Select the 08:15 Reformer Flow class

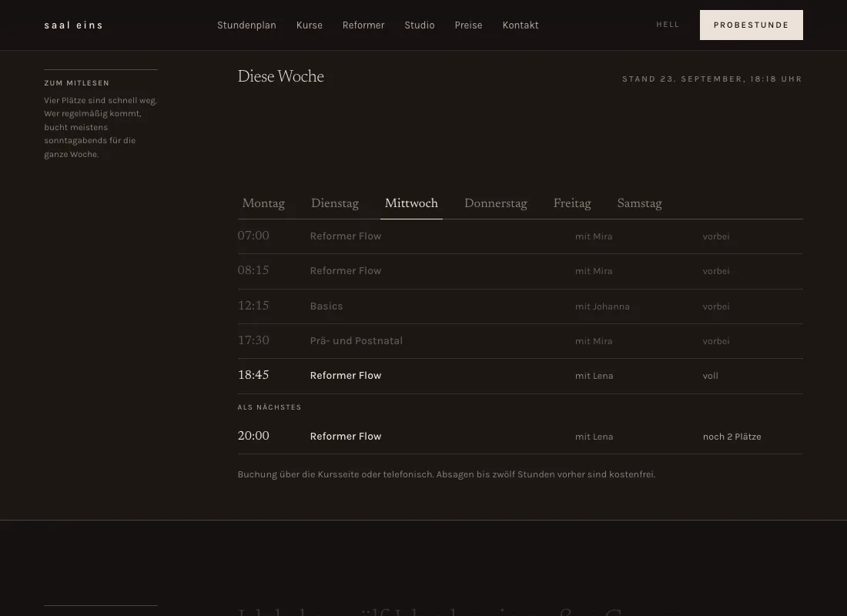(x=521, y=271)
